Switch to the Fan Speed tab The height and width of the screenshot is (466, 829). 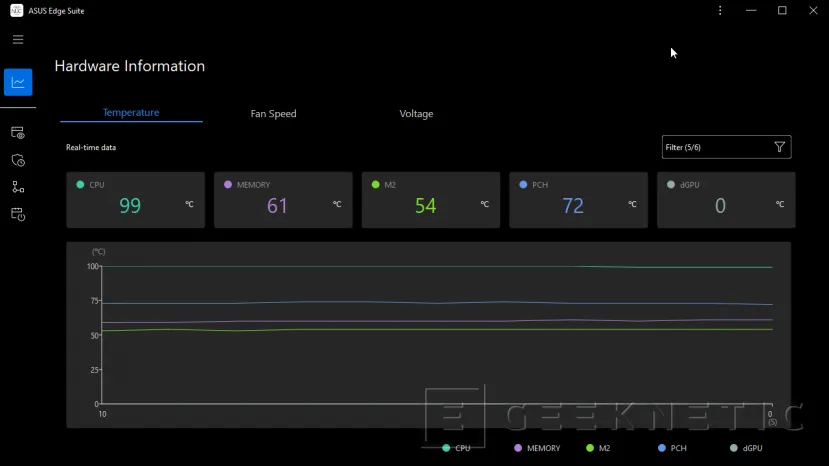click(273, 114)
